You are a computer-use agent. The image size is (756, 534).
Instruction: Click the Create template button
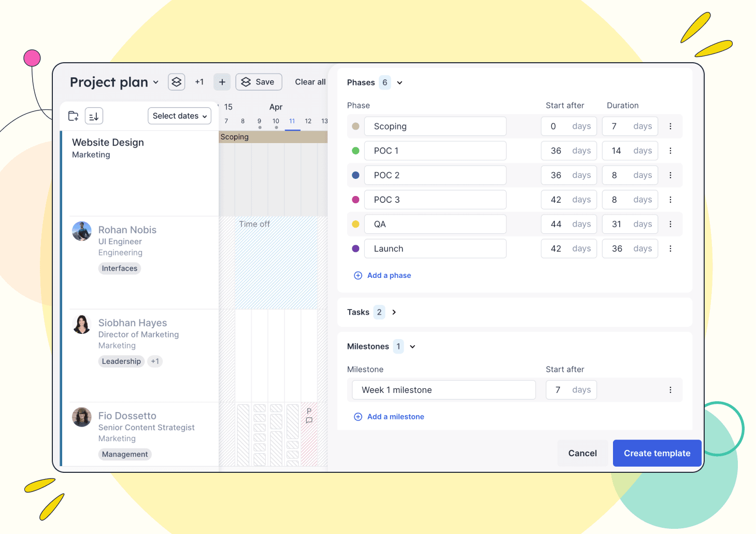[657, 453]
